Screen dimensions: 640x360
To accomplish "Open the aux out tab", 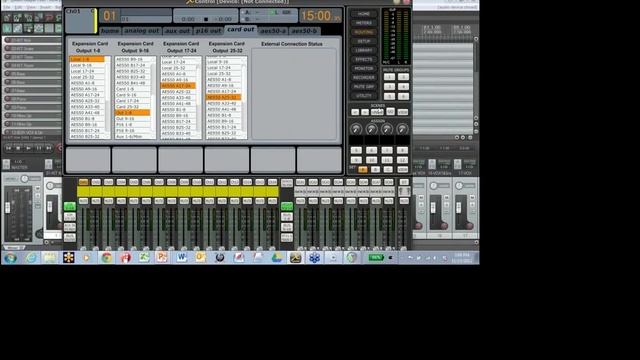I will pos(178,31).
